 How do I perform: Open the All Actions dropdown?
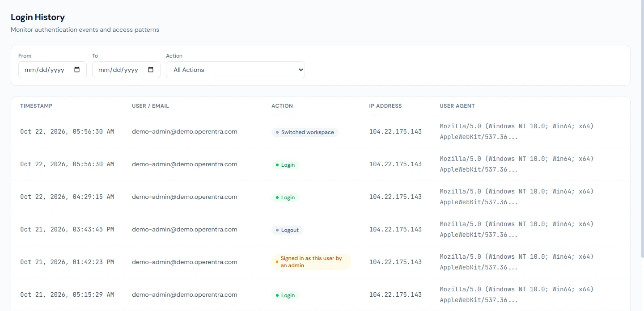[x=235, y=70]
